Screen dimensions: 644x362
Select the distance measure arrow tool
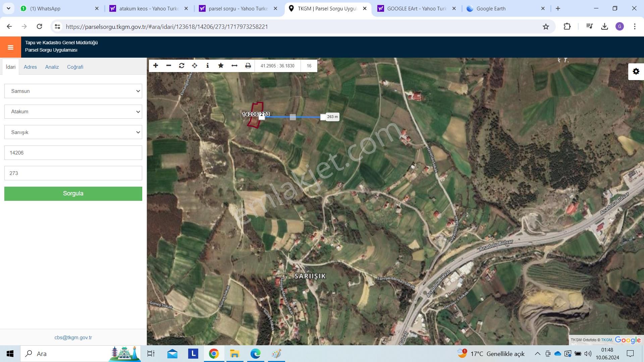[x=234, y=66]
